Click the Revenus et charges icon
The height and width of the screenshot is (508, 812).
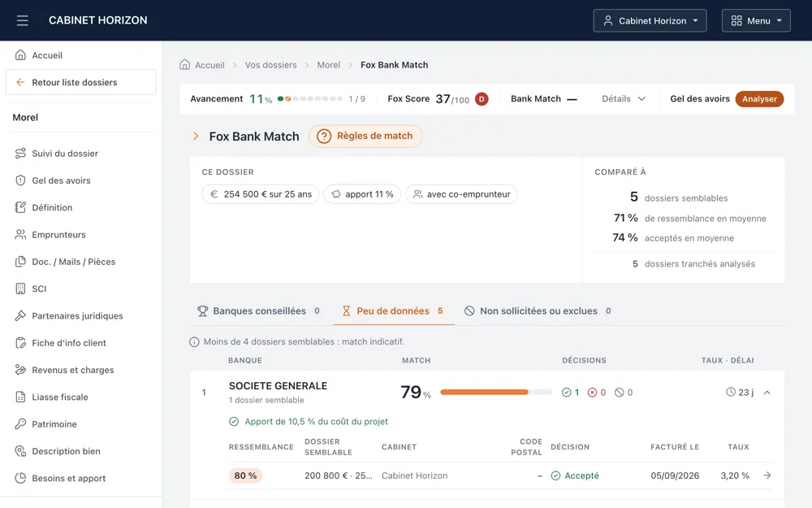20,370
